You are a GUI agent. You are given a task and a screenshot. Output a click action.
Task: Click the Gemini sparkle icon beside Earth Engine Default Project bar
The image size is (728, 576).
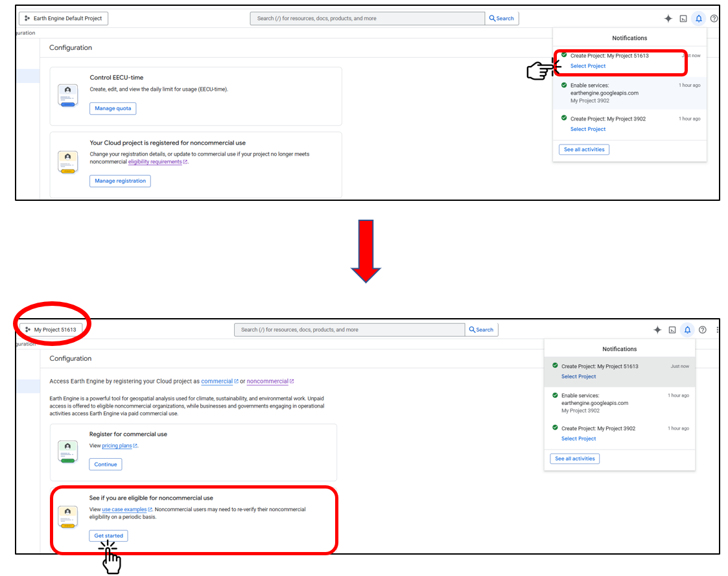[x=668, y=19]
